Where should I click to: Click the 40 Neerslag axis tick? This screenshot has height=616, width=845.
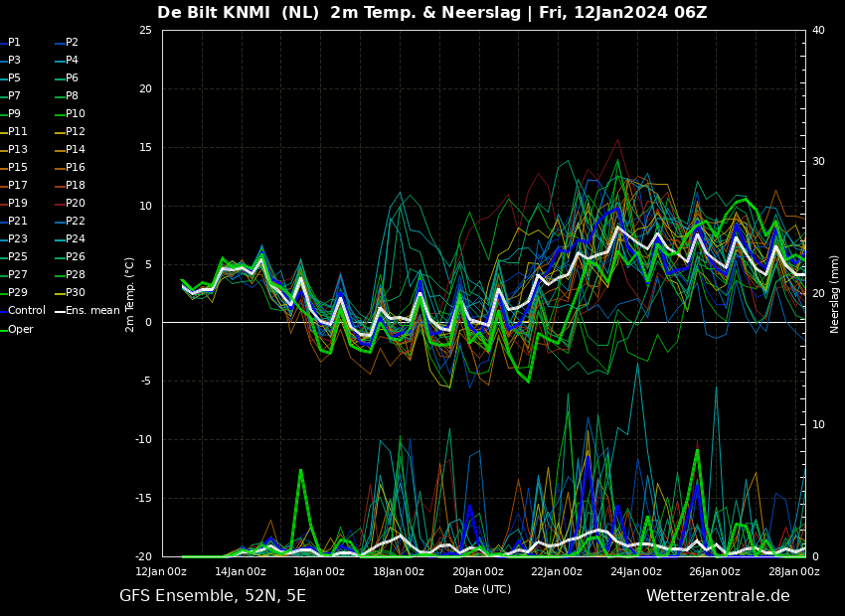818,30
